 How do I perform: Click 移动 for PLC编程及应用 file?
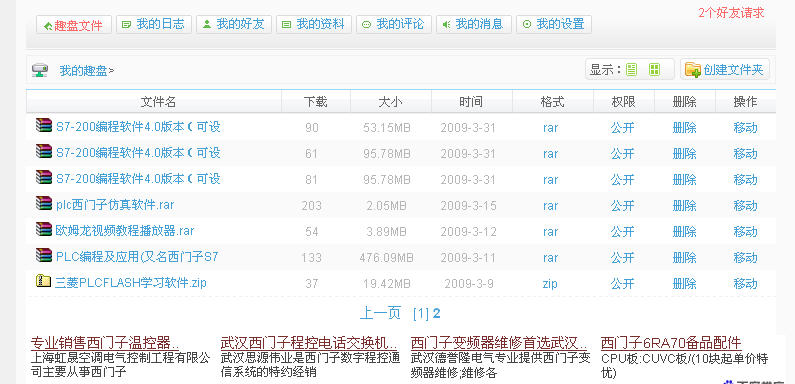coord(745,258)
